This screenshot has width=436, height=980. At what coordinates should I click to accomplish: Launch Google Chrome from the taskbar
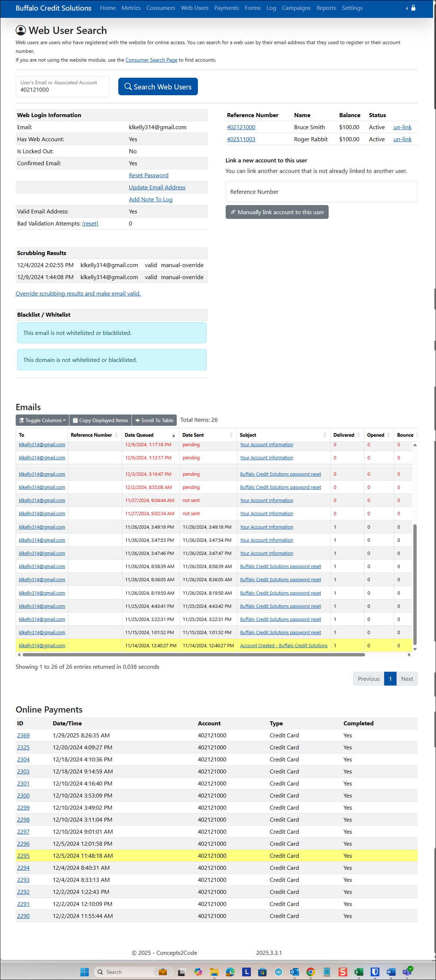click(x=311, y=972)
